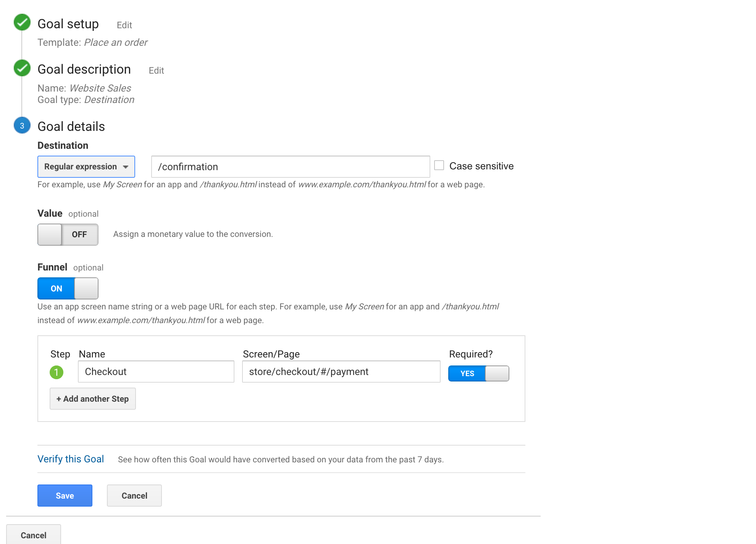This screenshot has width=756, height=544.
Task: Turn on the Value toggle
Action: pyautogui.click(x=68, y=234)
